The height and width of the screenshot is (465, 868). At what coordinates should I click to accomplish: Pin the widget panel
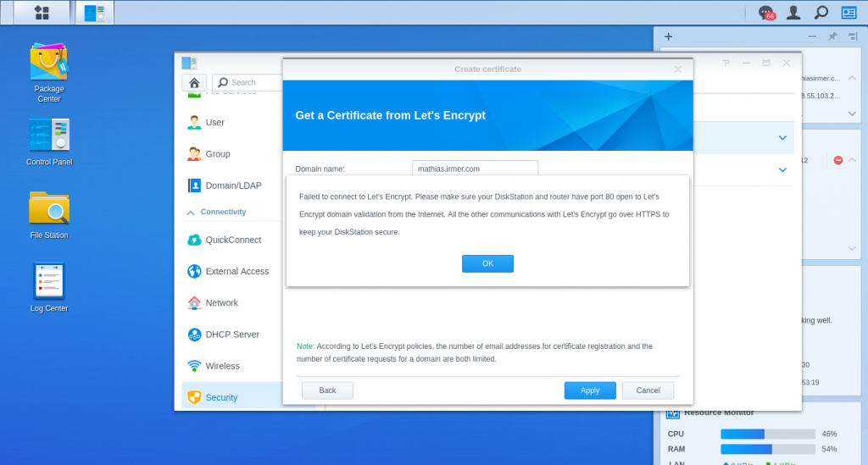(x=832, y=36)
